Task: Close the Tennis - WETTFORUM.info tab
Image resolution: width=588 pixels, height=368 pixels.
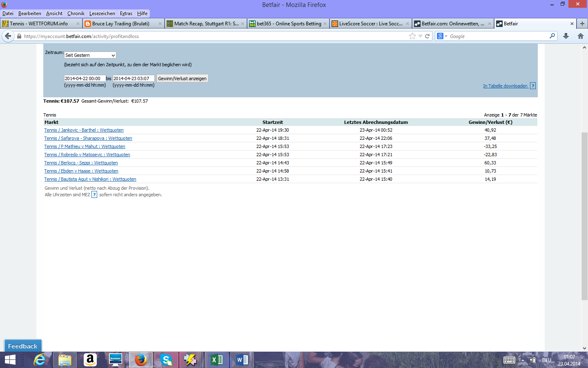Action: (x=78, y=24)
